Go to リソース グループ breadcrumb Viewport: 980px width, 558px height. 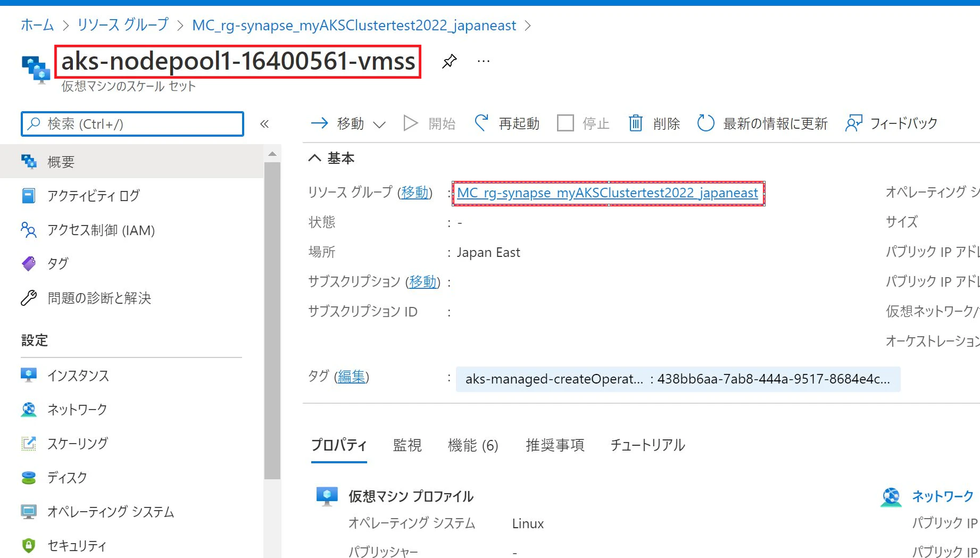click(x=123, y=25)
